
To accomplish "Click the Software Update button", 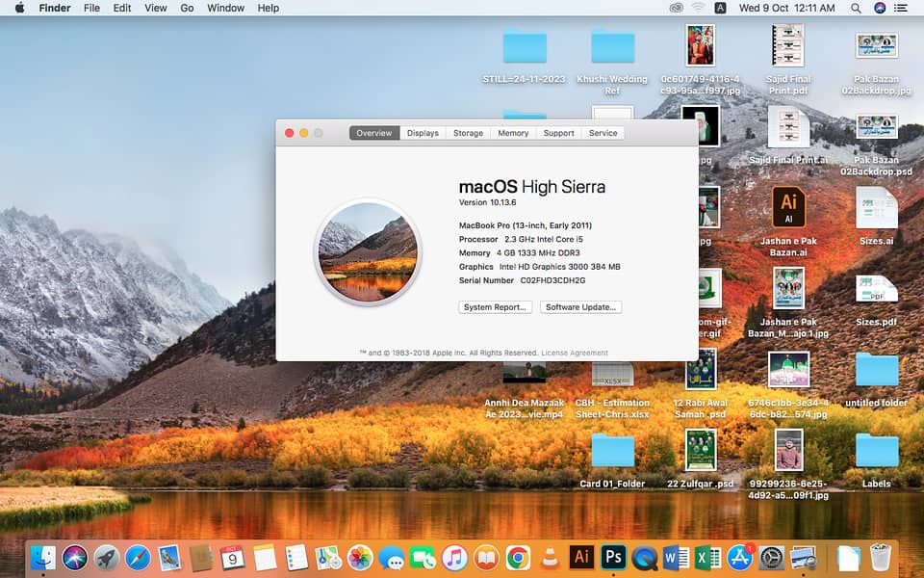I will point(580,307).
